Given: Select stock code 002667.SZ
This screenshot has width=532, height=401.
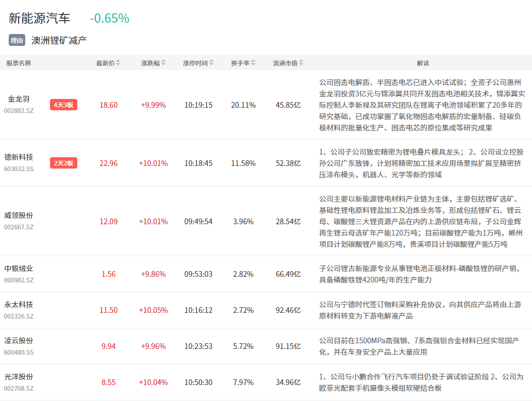Looking at the screenshot, I should tap(19, 227).
